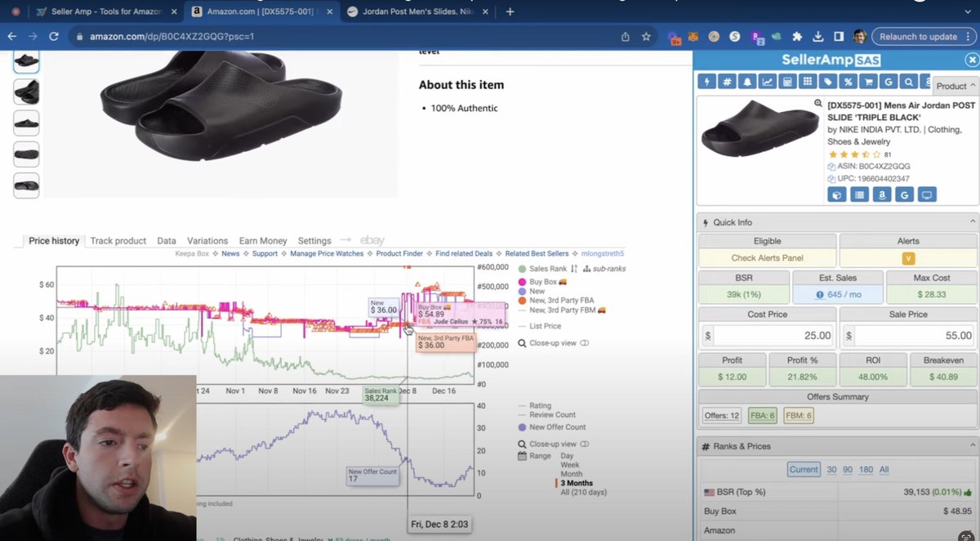Click the shopping cart icon in SellerAmp toolbar

pyautogui.click(x=869, y=82)
